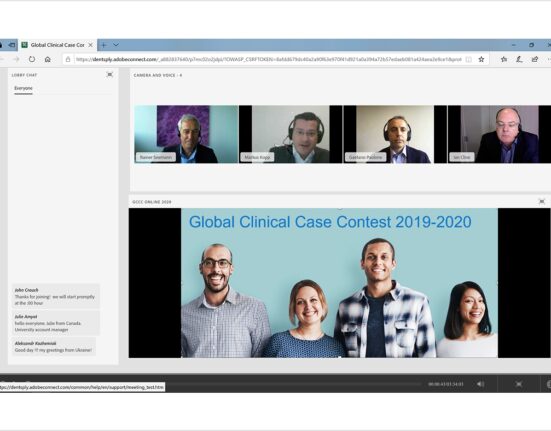Click the Lobby Chat pod title
Image resolution: width=551 pixels, height=431 pixels.
[24, 75]
